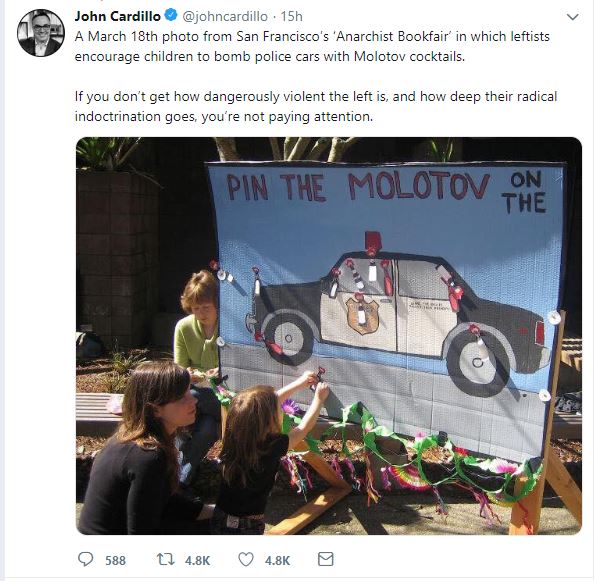Select the 4.8K retweet count
The width and height of the screenshot is (594, 581).
click(197, 560)
